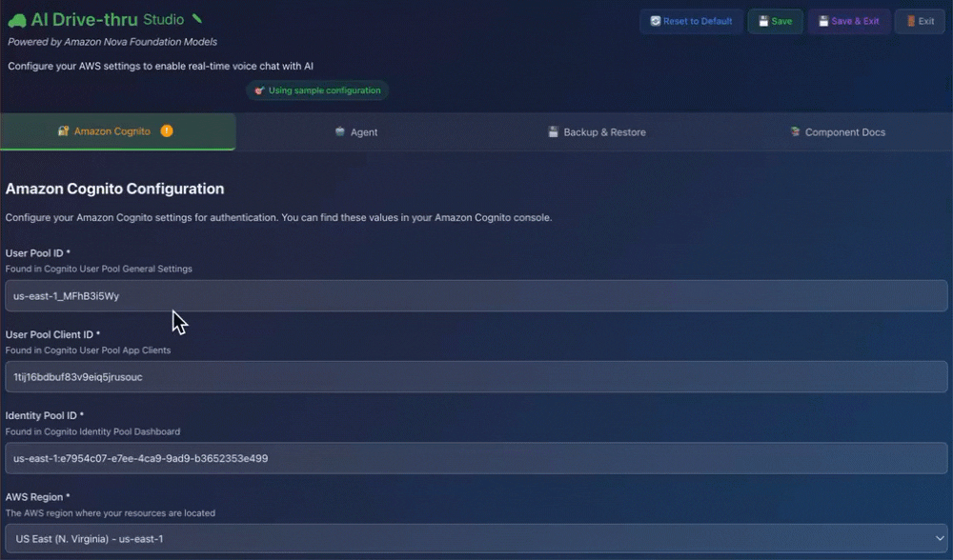The image size is (953, 560).
Task: Click the save icon inside Save & Exit button
Action: click(x=823, y=22)
